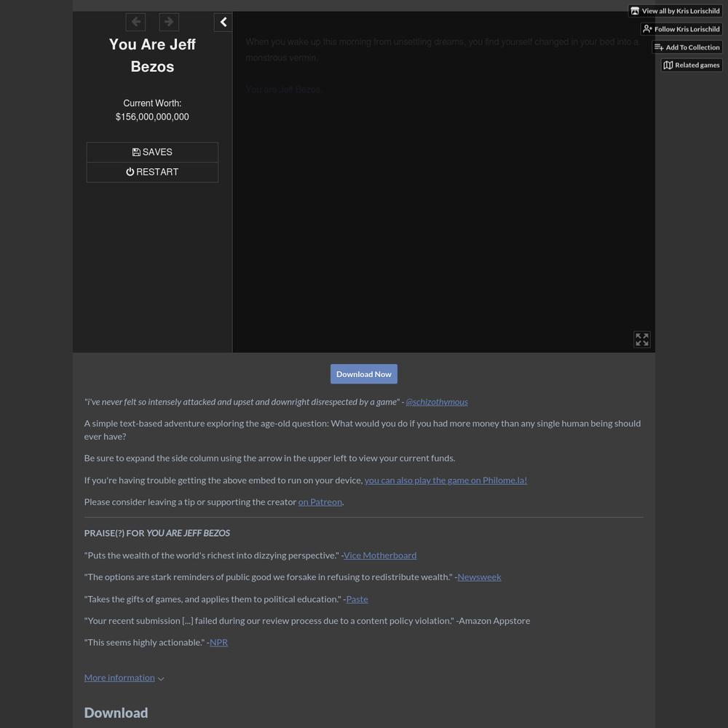Expand More information section
The height and width of the screenshot is (728, 728).
(x=124, y=678)
